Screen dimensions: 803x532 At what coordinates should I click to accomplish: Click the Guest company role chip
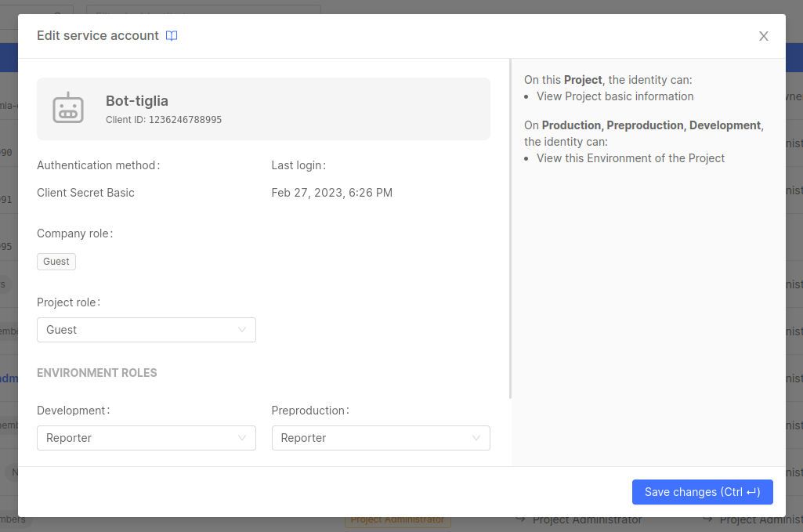[56, 261]
